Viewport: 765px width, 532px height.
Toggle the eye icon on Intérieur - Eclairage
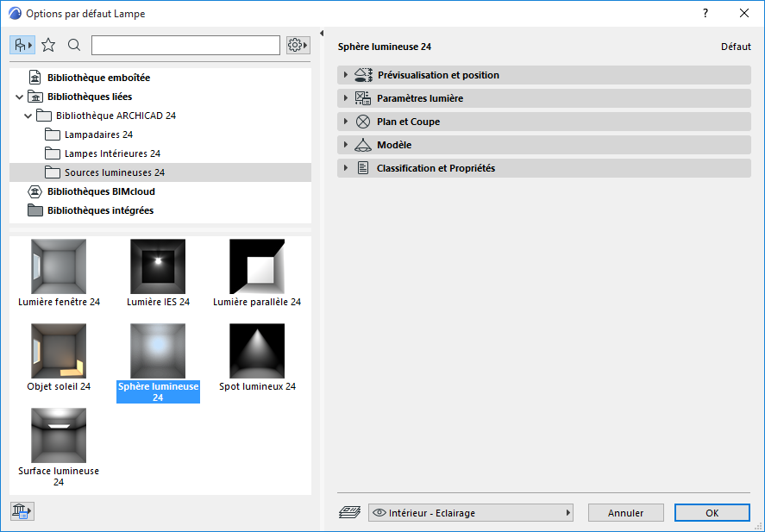(x=379, y=512)
